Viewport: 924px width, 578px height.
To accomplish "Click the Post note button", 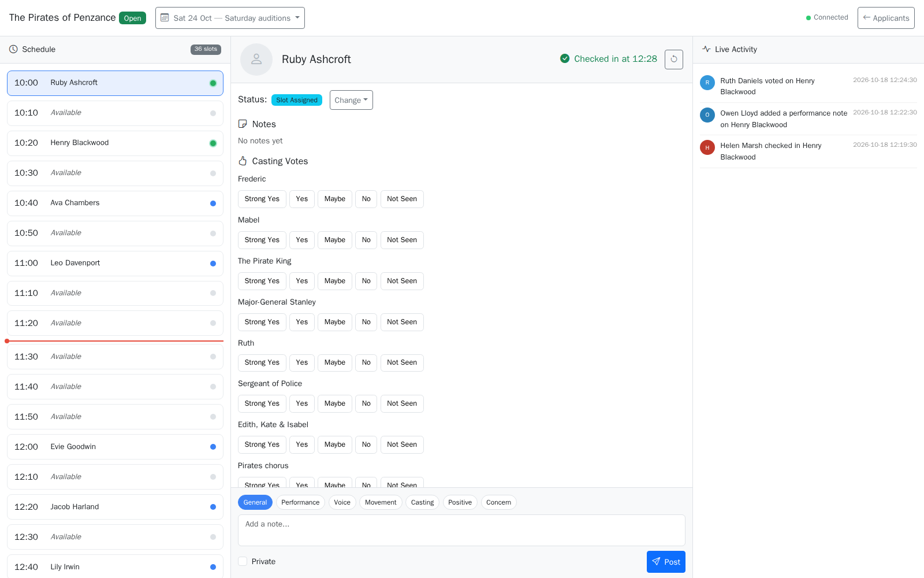I will [x=666, y=562].
